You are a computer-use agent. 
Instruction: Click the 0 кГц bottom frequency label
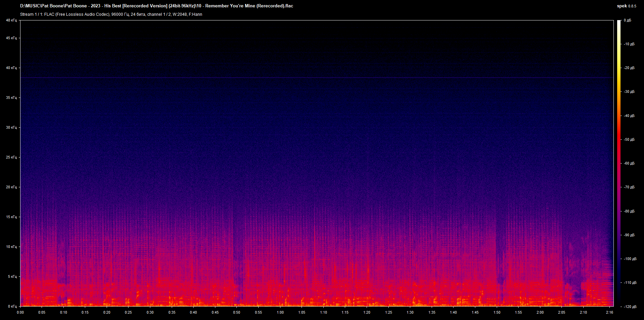click(12, 306)
